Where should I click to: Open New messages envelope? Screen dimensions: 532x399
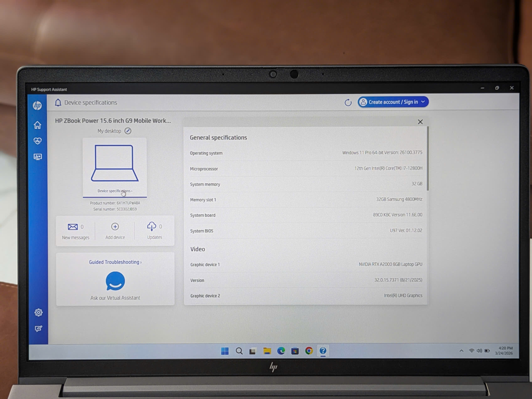73,227
